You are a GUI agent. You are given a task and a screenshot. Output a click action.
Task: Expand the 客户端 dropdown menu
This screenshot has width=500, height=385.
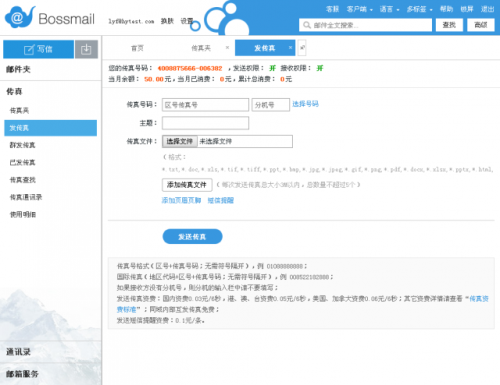pyautogui.click(x=359, y=9)
